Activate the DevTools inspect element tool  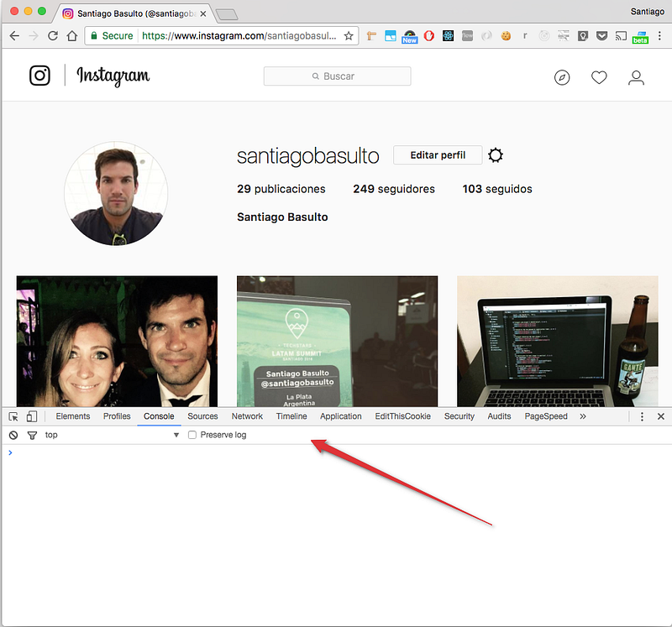click(x=13, y=416)
